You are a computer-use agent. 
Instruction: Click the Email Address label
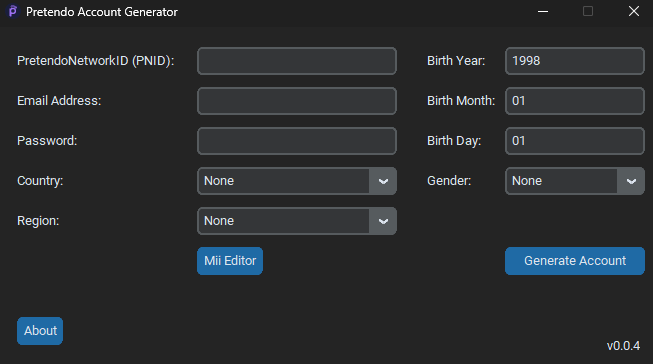(59, 101)
